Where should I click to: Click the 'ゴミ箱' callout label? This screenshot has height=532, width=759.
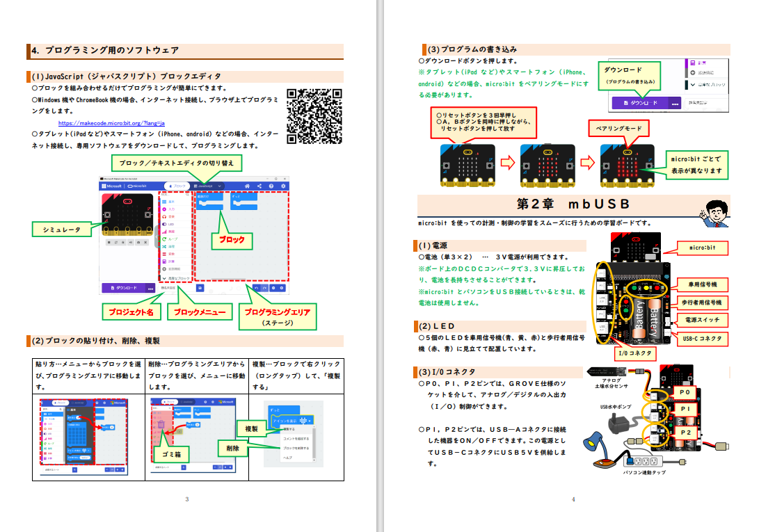click(x=171, y=455)
